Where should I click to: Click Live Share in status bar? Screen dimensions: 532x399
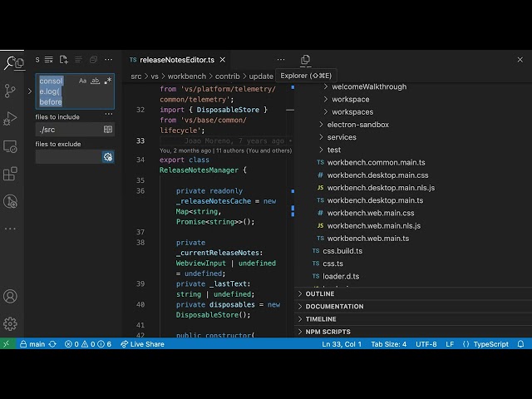pyautogui.click(x=142, y=344)
